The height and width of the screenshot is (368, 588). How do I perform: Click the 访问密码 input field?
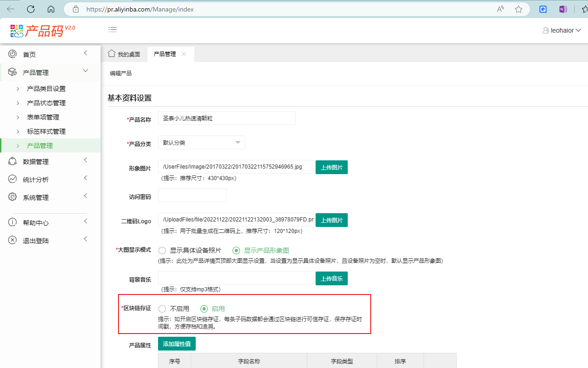[x=192, y=195]
